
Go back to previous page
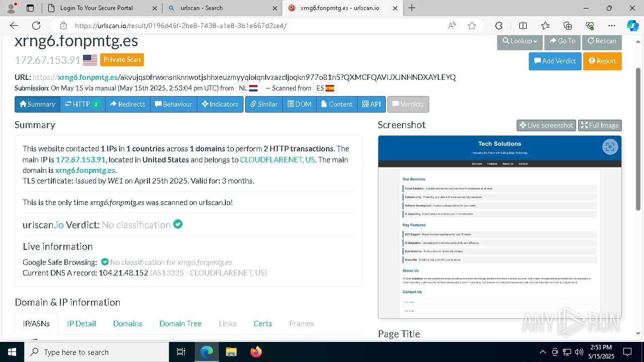point(14,26)
